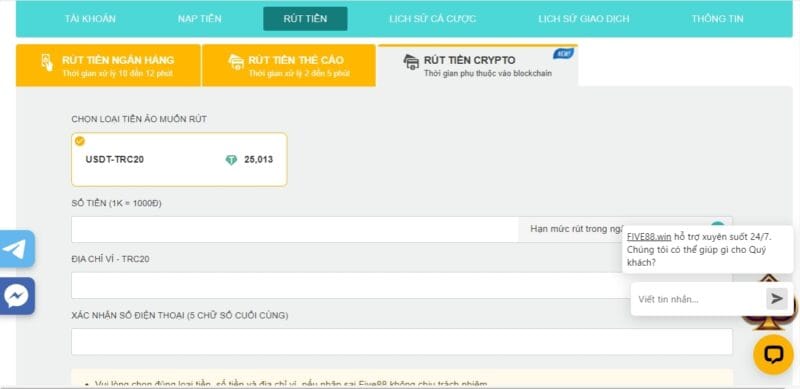Open Lịch Sử Giao Dịch menu
Viewport: 800px width, 389px height.
point(584,19)
